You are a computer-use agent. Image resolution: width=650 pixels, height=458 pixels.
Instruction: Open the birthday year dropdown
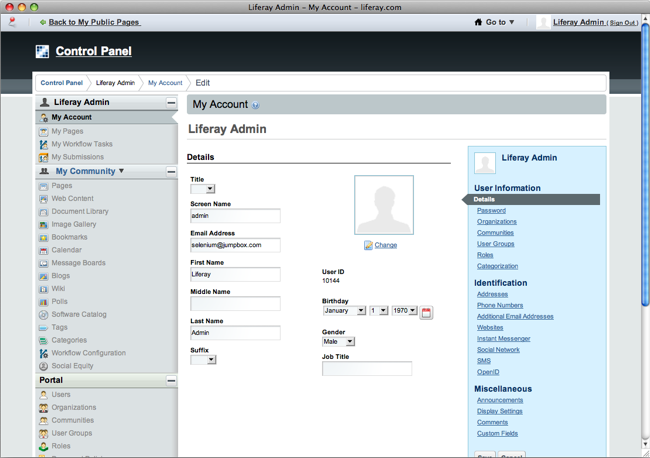(x=405, y=310)
